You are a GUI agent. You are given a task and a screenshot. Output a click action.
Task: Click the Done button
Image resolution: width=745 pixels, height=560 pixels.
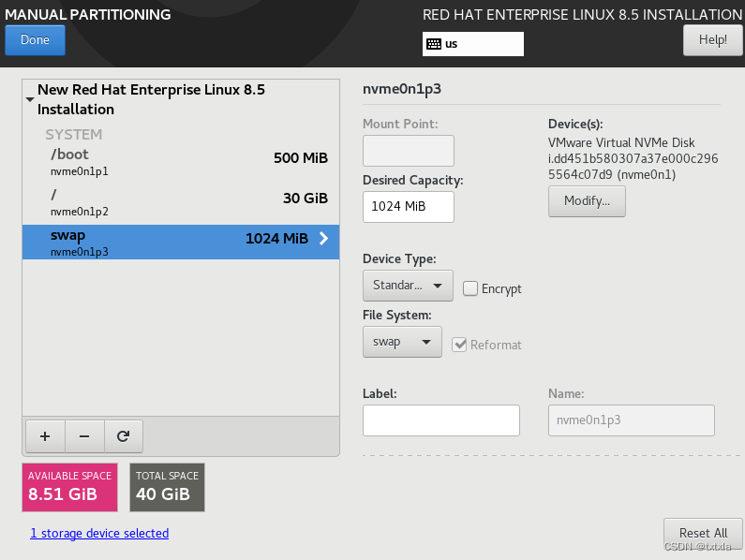coord(35,40)
